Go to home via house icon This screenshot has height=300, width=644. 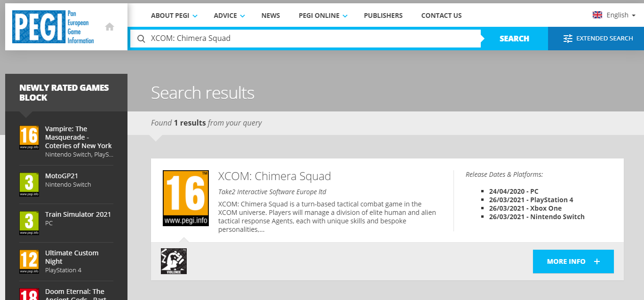(110, 27)
